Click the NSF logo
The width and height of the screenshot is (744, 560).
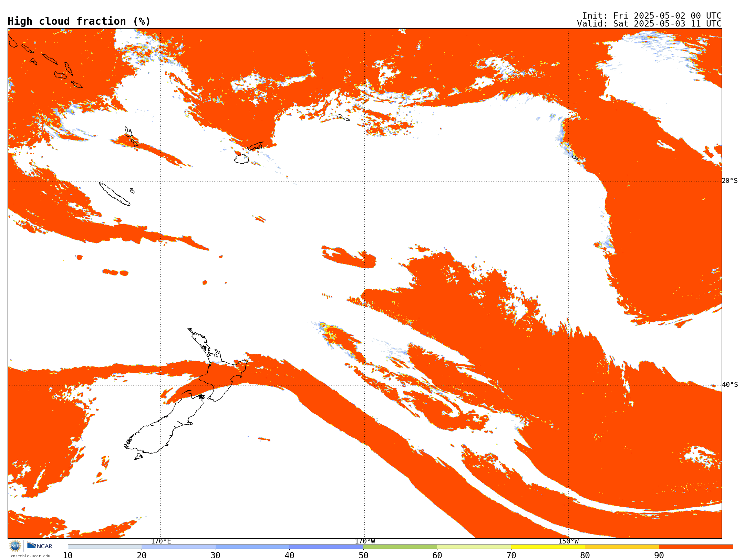pos(15,546)
